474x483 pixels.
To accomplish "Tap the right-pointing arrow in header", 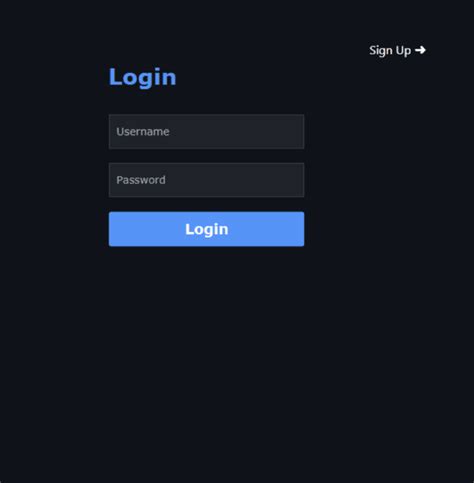I will pos(420,50).
